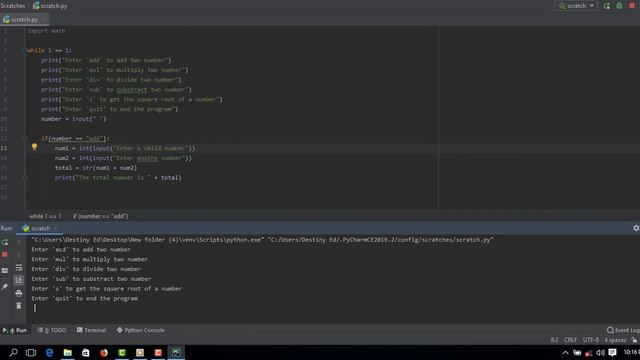The width and height of the screenshot is (640, 360).
Task: Toggle scroll to end in Run console
Action: click(19, 280)
